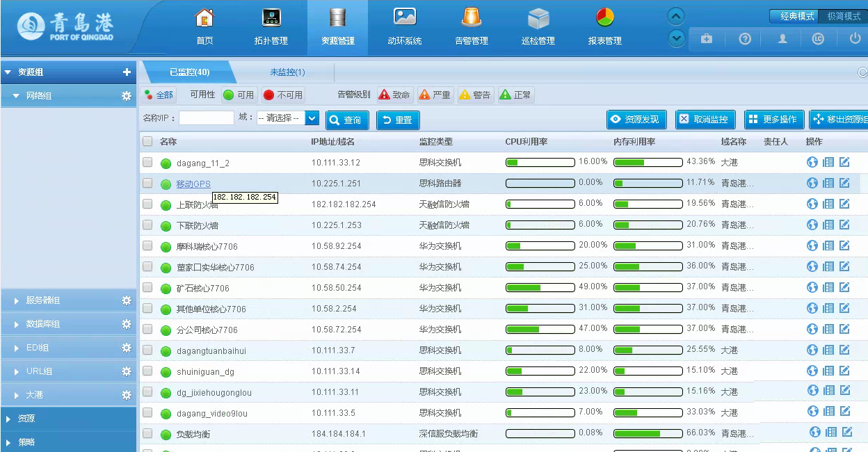Check the 负载均衡 row checkbox
The height and width of the screenshot is (452, 868).
[x=147, y=433]
